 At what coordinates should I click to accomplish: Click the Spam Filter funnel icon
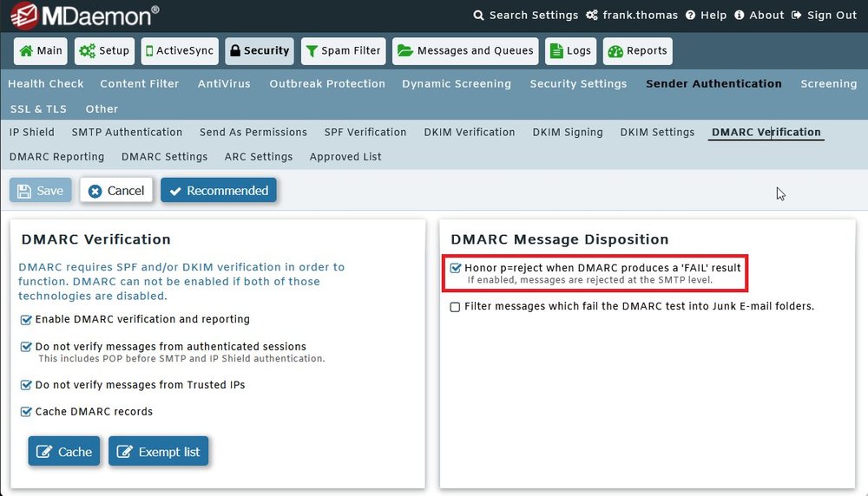click(x=312, y=51)
